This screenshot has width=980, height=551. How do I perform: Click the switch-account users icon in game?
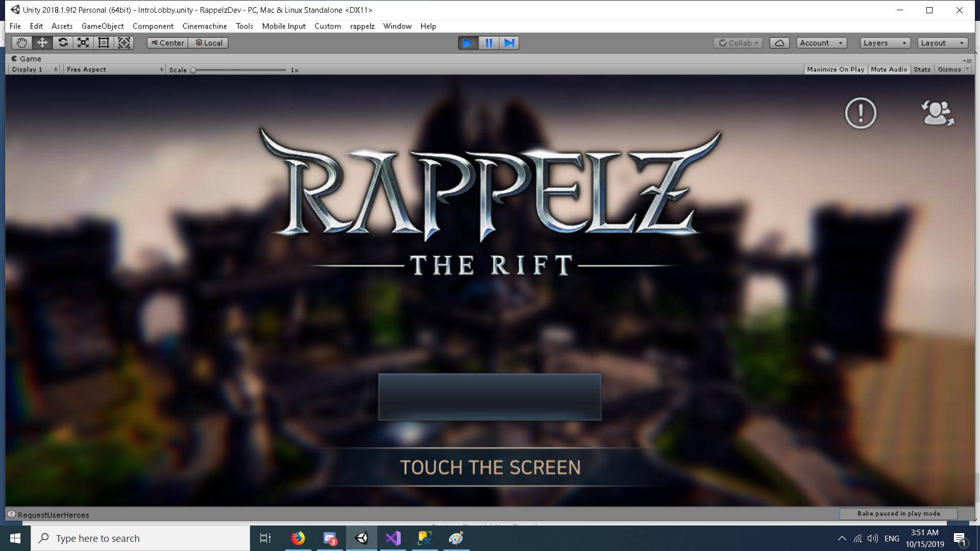[937, 113]
